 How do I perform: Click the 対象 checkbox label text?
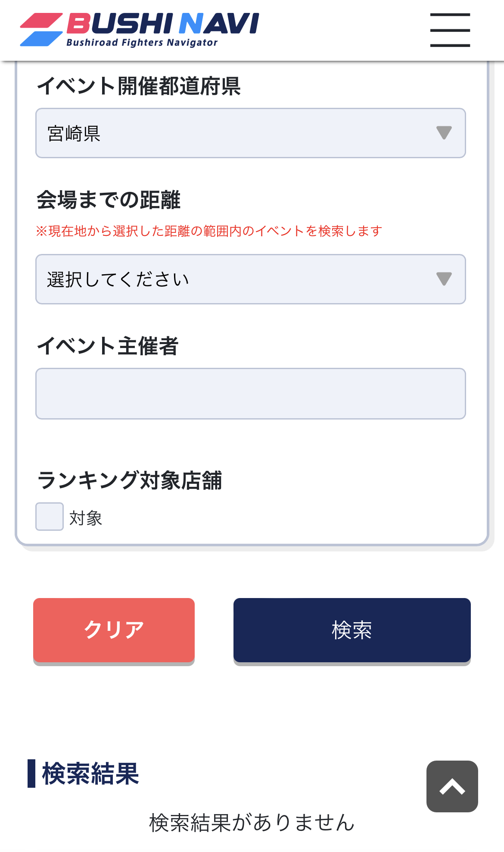pyautogui.click(x=86, y=518)
